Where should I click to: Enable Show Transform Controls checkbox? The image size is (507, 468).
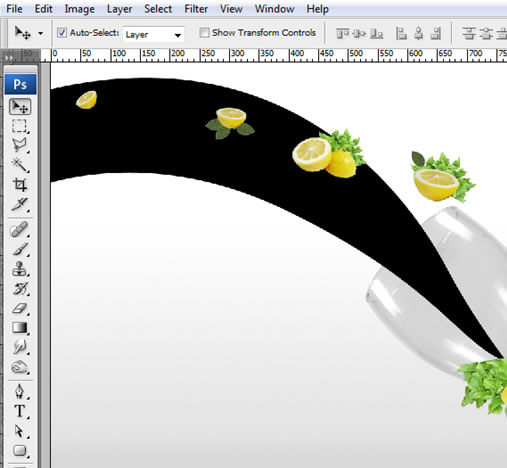pyautogui.click(x=204, y=33)
